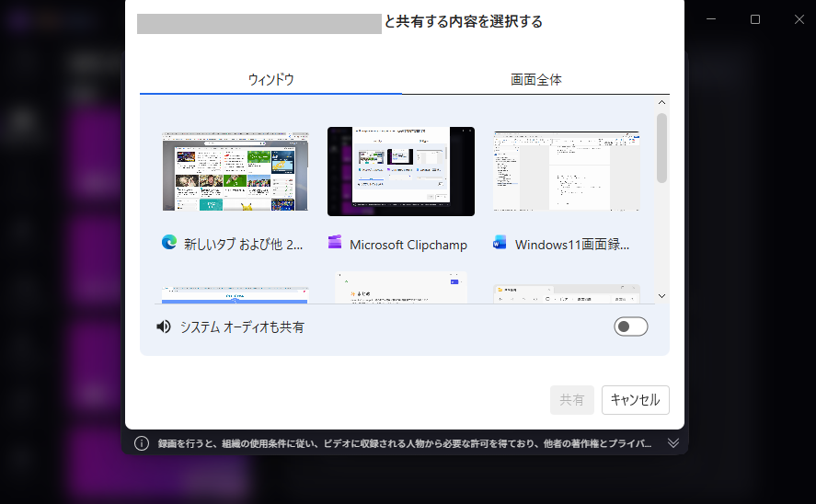The height and width of the screenshot is (504, 816).
Task: Click the キャンセル button
Action: click(636, 400)
